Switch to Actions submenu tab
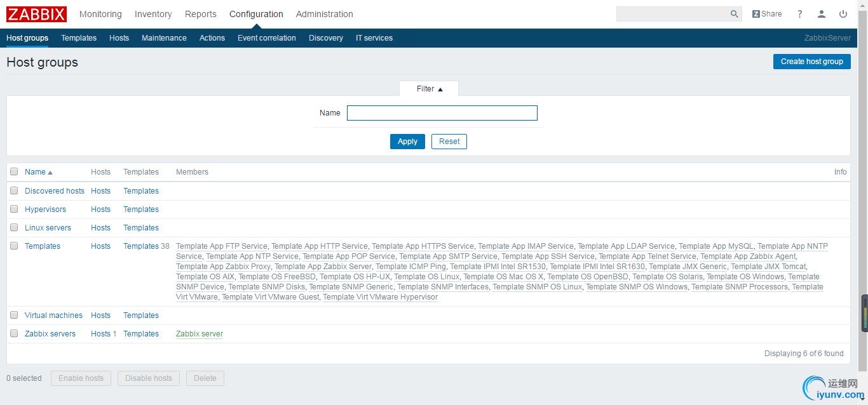The width and height of the screenshot is (868, 405). click(212, 38)
